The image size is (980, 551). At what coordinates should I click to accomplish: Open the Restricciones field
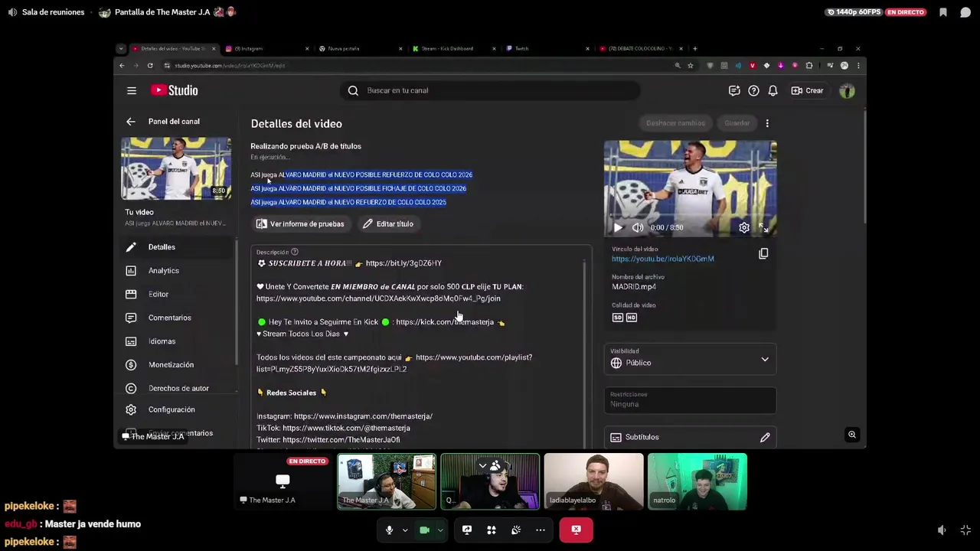(690, 399)
